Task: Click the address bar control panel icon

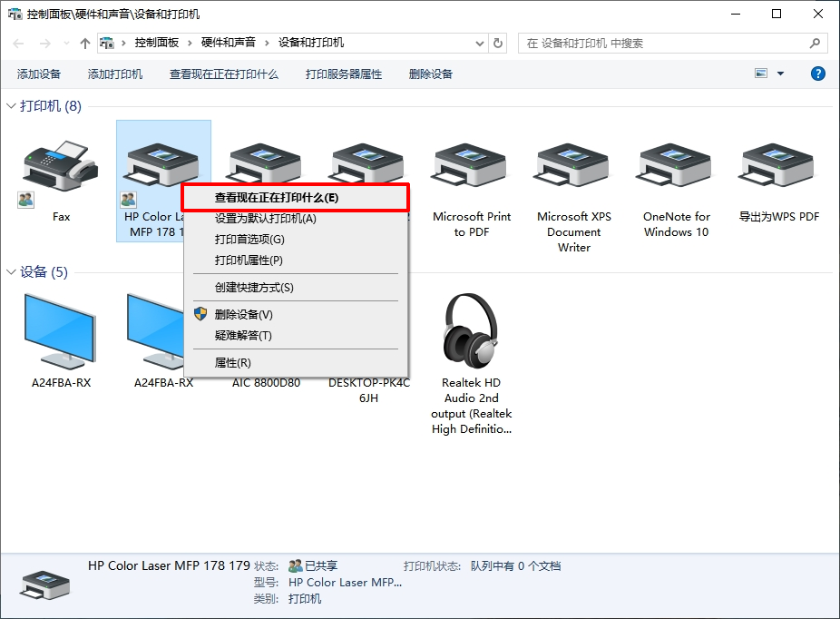Action: [107, 43]
